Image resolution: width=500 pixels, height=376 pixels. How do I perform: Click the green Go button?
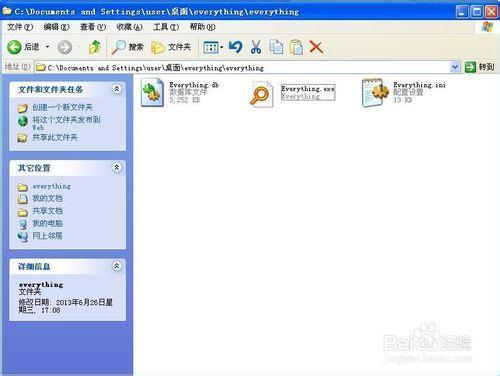tap(479, 67)
